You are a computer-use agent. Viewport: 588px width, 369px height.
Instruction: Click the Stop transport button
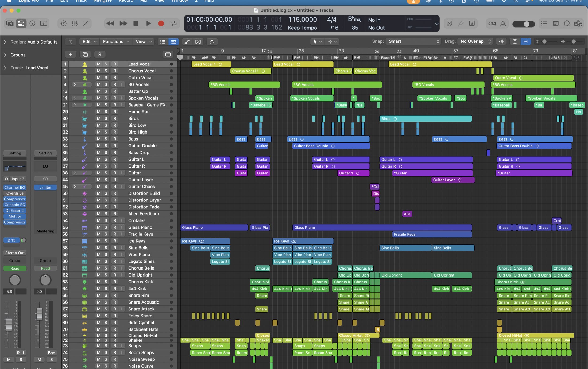(x=136, y=24)
